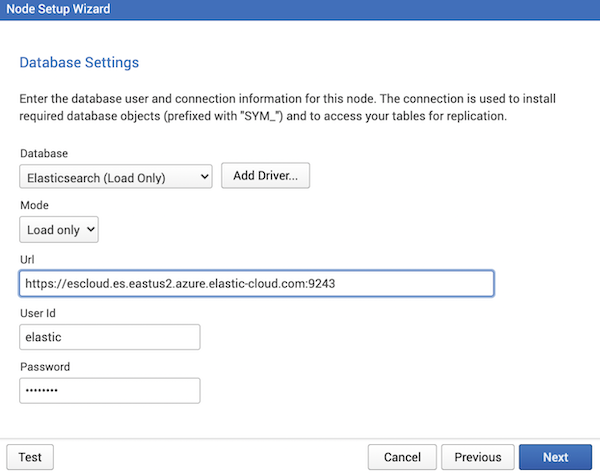600x474 pixels.
Task: Click the Node Setup Wizard title bar
Action: (x=300, y=9)
